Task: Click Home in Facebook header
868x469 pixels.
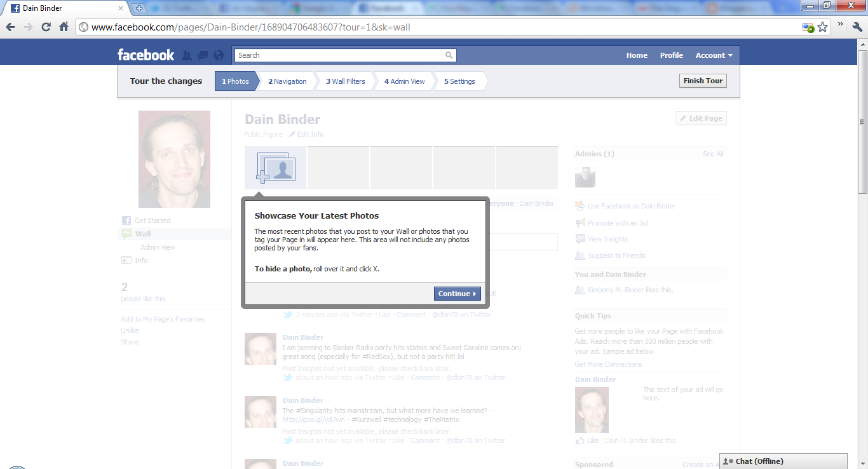Action: click(x=637, y=55)
